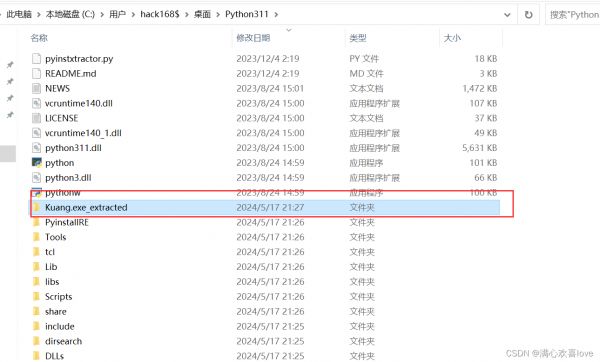The image size is (600, 362).
Task: Select the pyinstxtractor.py file name
Action: coord(79,59)
